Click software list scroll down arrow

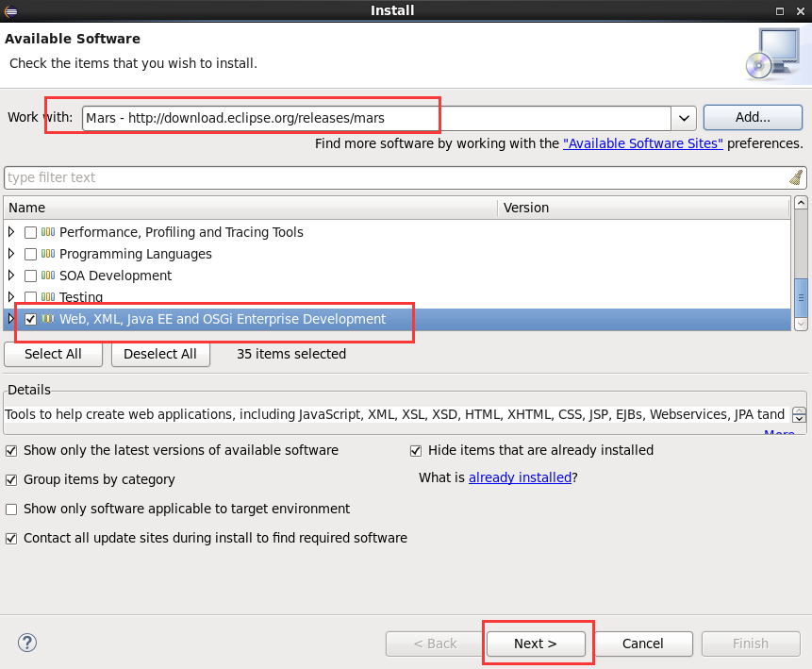point(801,324)
